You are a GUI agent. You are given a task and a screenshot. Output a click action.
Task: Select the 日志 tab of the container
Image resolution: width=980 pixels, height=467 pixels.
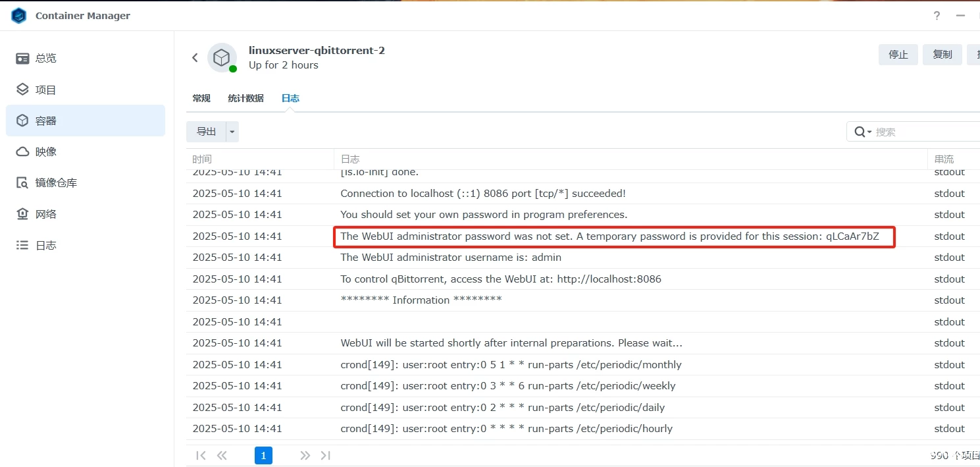pos(290,98)
